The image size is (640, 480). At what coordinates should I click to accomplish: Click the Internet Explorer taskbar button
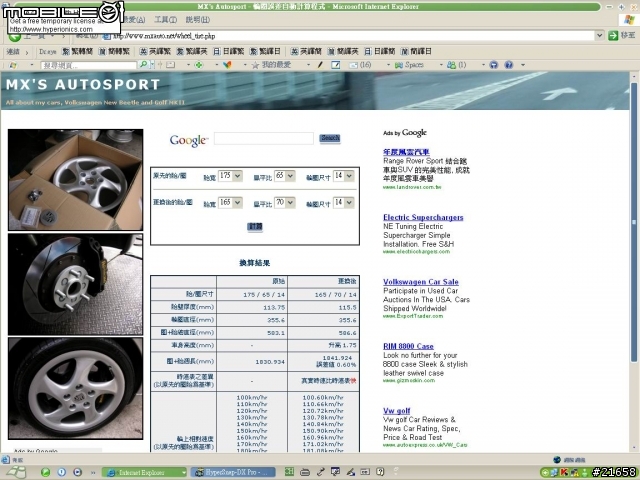[144, 473]
